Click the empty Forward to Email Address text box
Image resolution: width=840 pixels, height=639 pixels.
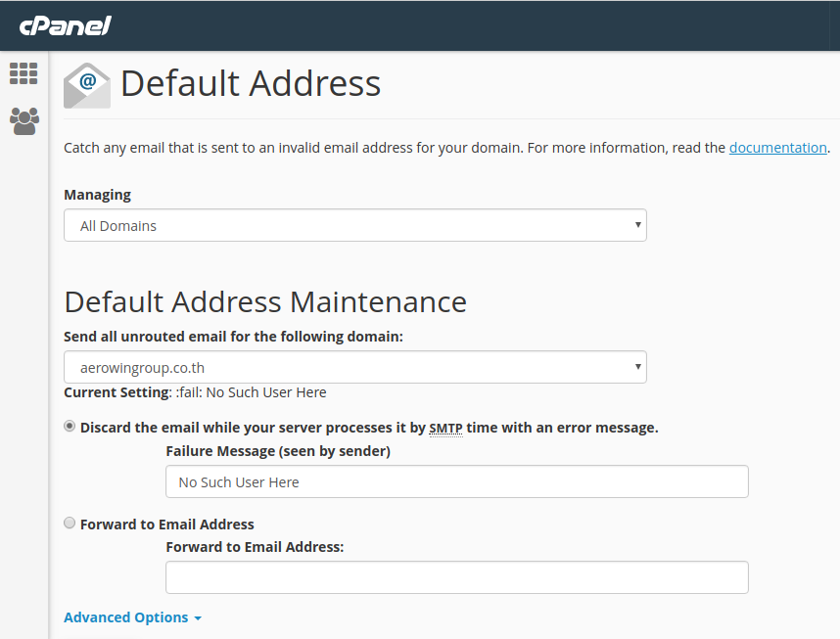(x=456, y=577)
